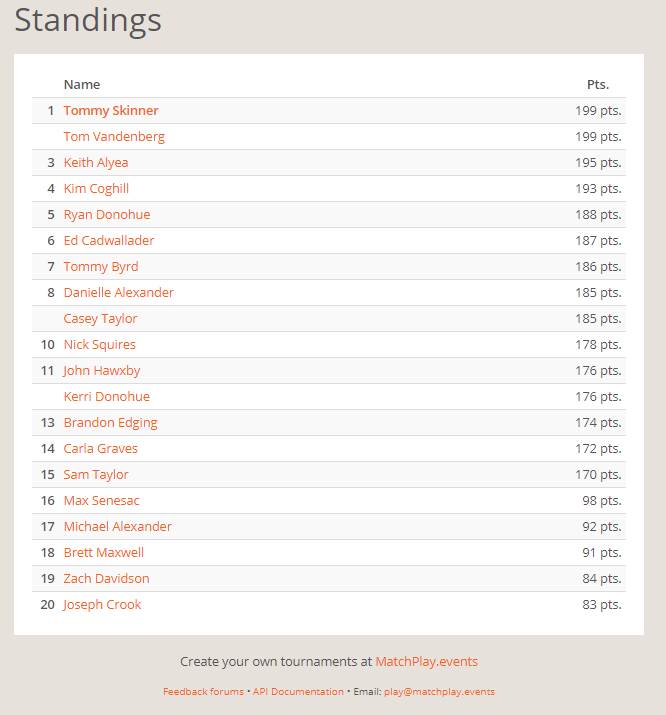View Carla Graves' player page
The image size is (666, 715).
[x=101, y=449]
